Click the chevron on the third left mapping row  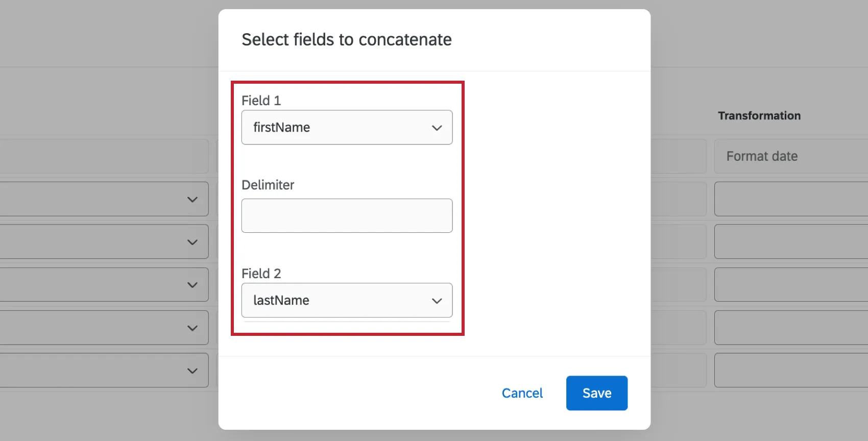tap(192, 284)
